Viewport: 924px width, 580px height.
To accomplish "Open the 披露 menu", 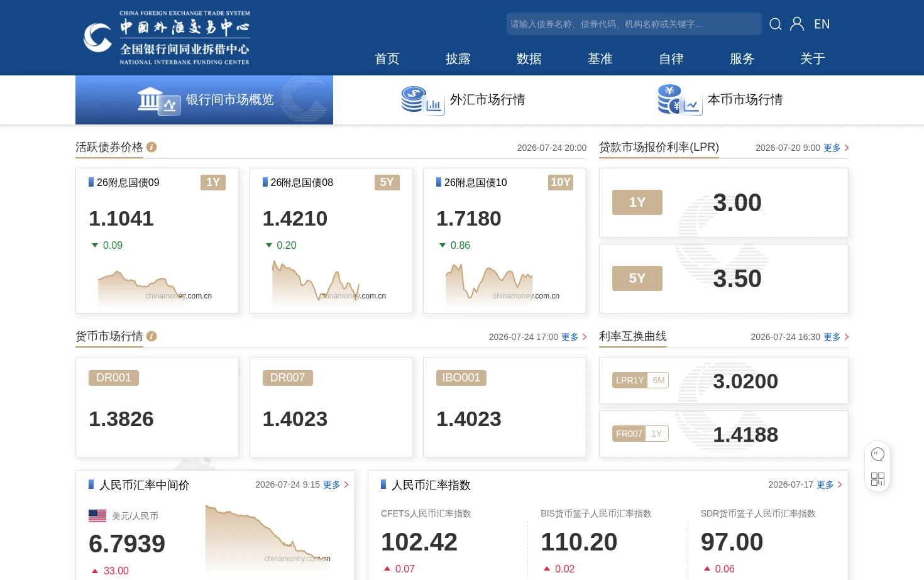I will [x=458, y=58].
